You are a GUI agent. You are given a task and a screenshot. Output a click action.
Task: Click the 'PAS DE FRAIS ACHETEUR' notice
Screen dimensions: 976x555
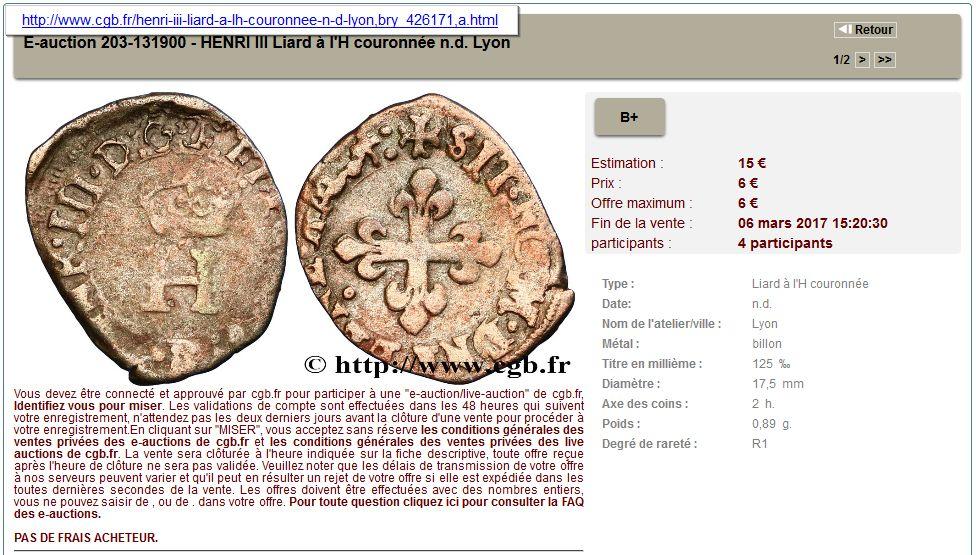pyautogui.click(x=86, y=538)
